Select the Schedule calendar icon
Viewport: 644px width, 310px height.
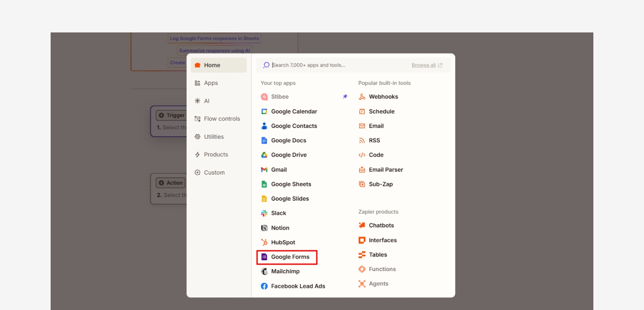pyautogui.click(x=362, y=112)
